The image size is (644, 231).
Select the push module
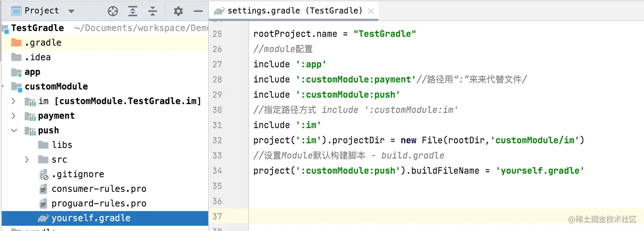click(49, 130)
